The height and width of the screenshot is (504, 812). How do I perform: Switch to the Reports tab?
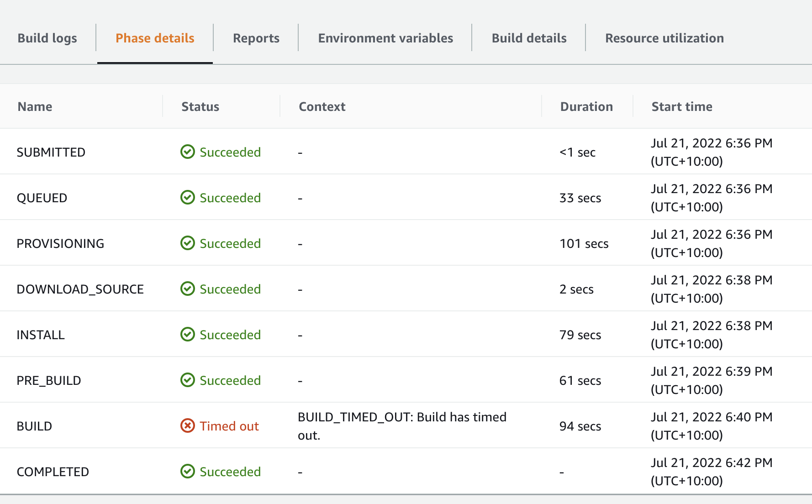256,38
